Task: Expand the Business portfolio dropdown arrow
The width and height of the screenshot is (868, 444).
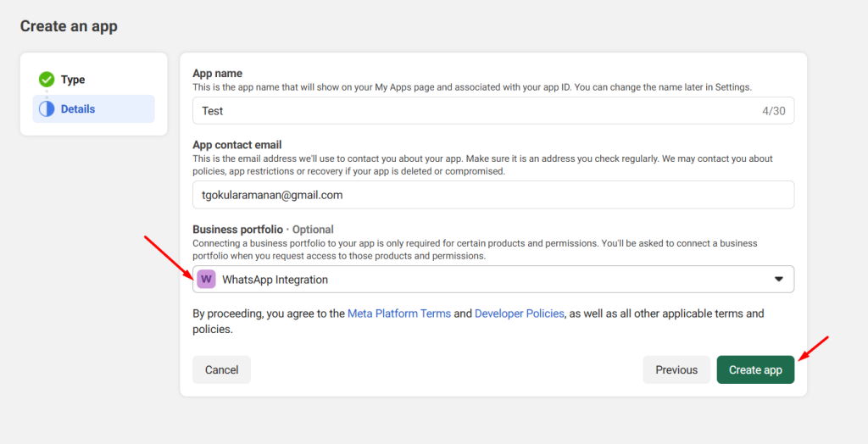Action: pos(778,280)
